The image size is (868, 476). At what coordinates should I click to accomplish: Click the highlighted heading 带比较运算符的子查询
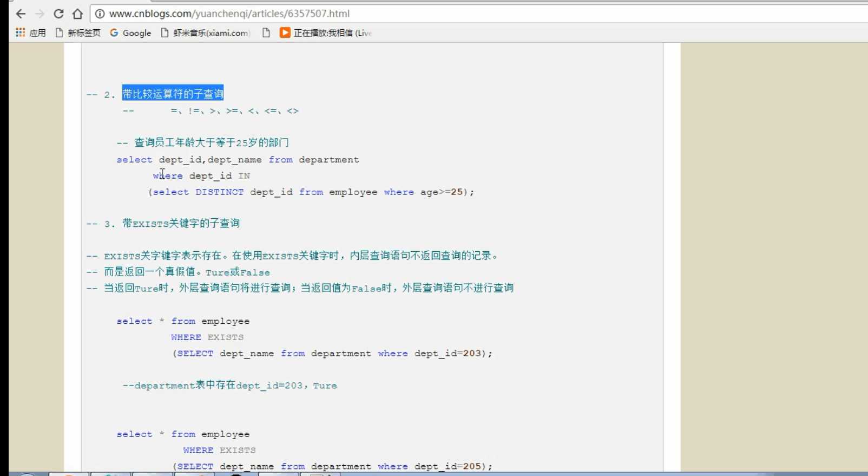coord(173,94)
